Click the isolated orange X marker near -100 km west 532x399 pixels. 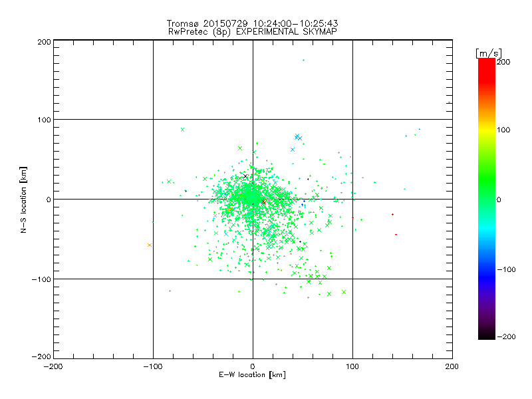tap(150, 245)
